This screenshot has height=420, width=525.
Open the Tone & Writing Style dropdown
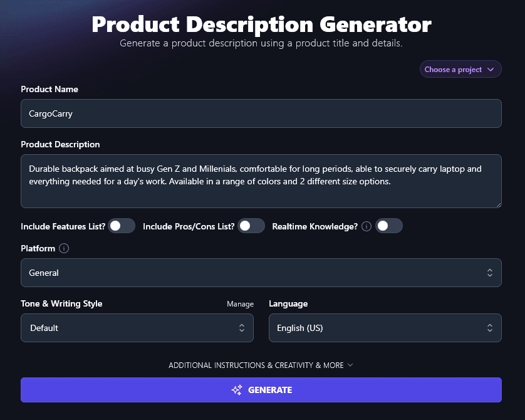137,328
